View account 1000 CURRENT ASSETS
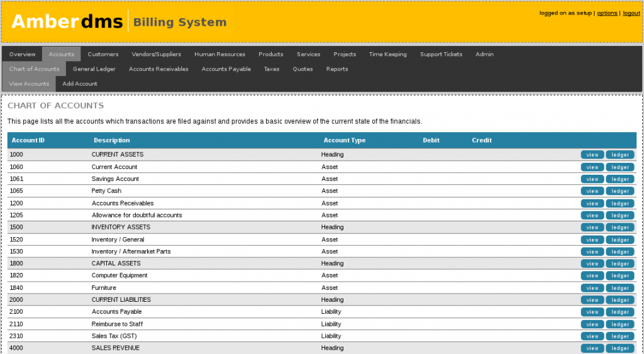This screenshot has height=354, width=644. coord(592,155)
